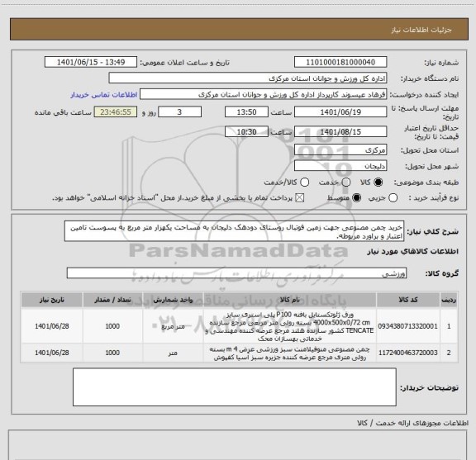Viewport: 476px width, 460px height.
Task: Click the delivery city field دلیجان
Action: 340,166
